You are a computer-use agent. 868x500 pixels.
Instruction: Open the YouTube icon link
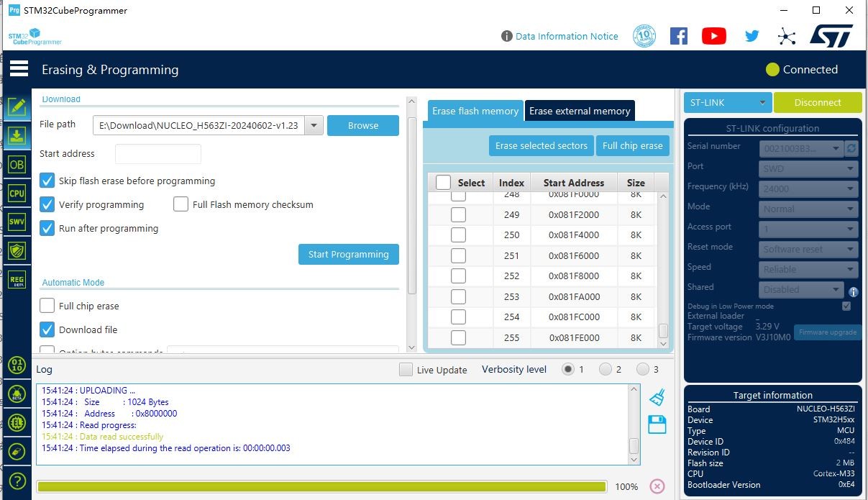[x=714, y=36]
